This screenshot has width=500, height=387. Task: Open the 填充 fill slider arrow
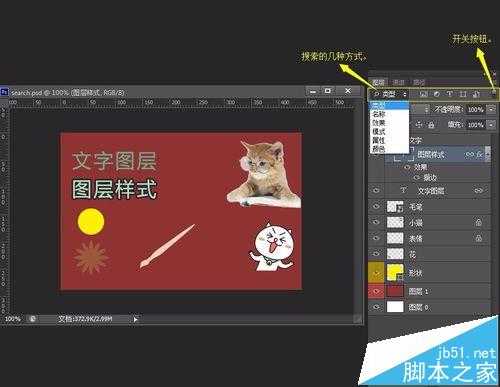click(x=491, y=125)
